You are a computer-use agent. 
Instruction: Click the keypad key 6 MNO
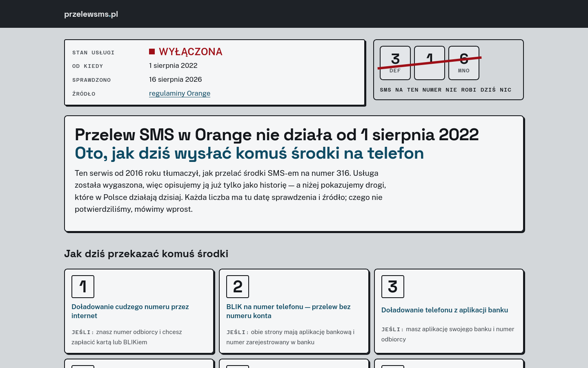[464, 63]
